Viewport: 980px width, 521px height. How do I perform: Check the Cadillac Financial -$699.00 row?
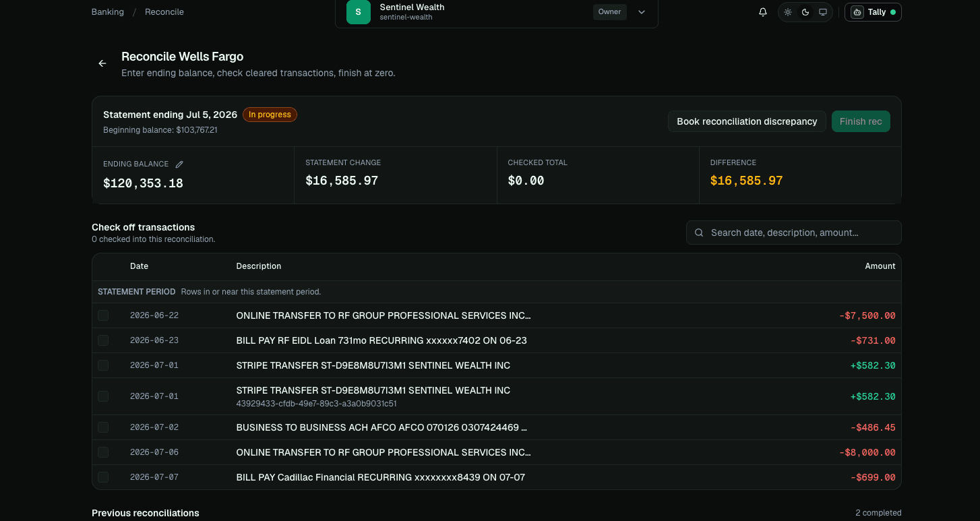click(103, 477)
